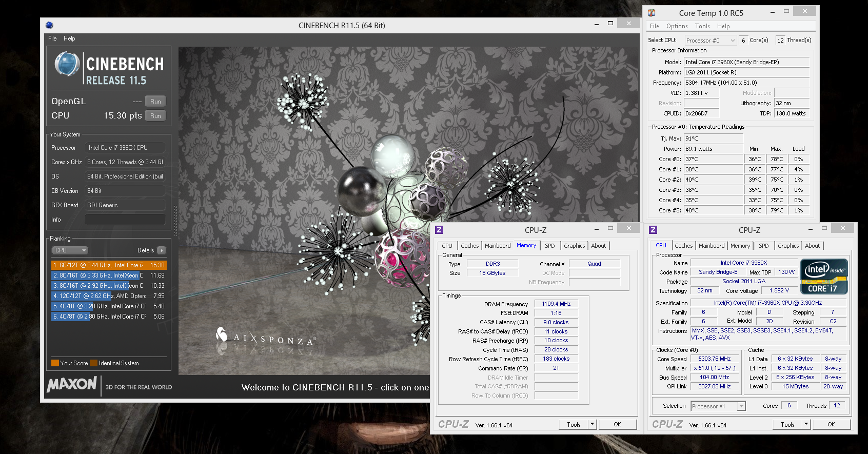This screenshot has height=454, width=868.
Task: Switch to the Mainboard tab in the Memory CPU-Z window
Action: (498, 246)
